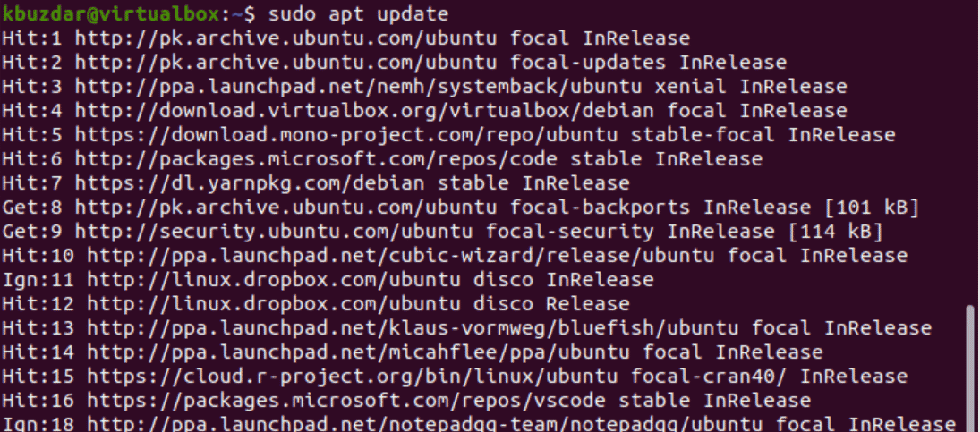980x432 pixels.
Task: Click the 'sudo apt update' command text
Action: pos(357,13)
